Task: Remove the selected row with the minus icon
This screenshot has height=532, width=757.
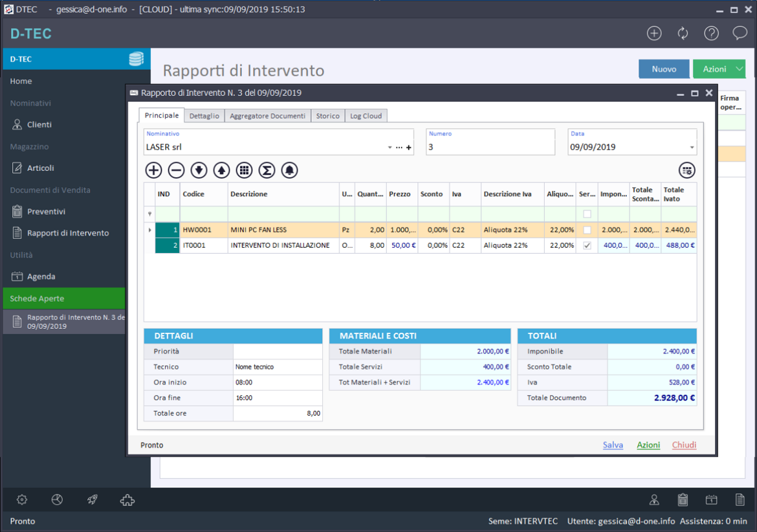Action: [x=176, y=170]
